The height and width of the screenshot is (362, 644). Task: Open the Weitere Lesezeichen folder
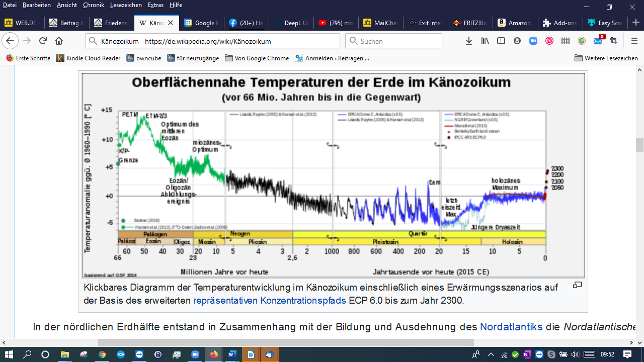pyautogui.click(x=606, y=58)
